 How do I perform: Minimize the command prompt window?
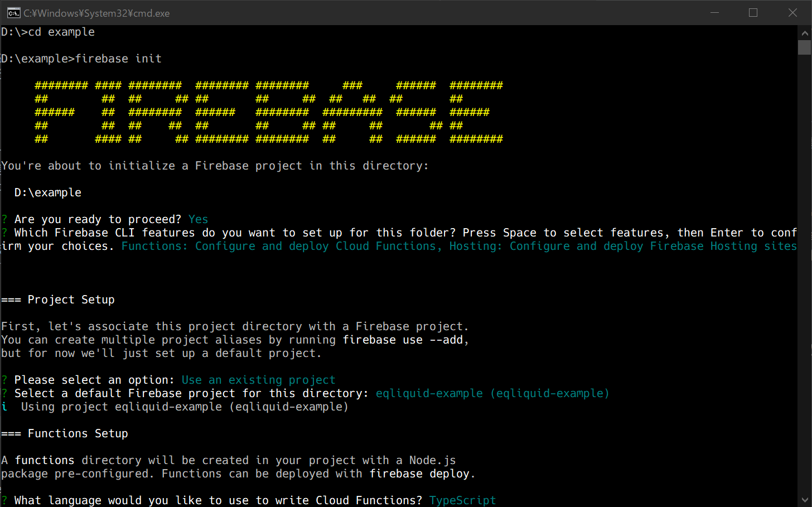(x=714, y=13)
